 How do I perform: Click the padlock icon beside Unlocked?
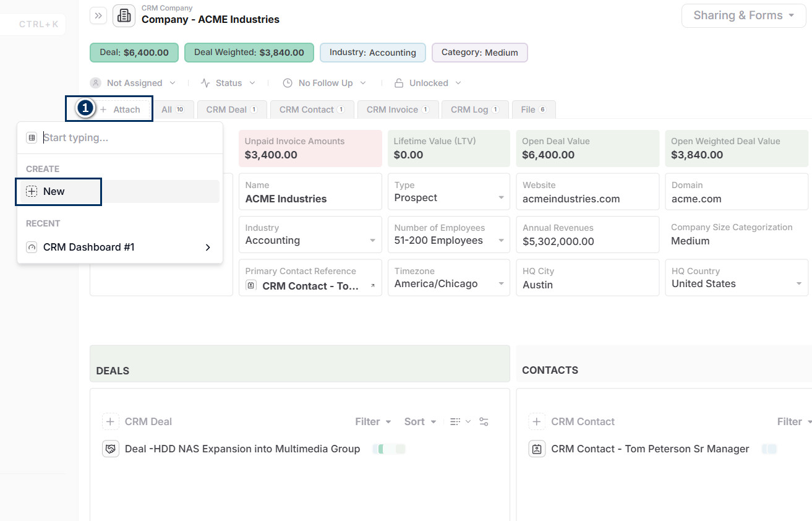click(399, 83)
